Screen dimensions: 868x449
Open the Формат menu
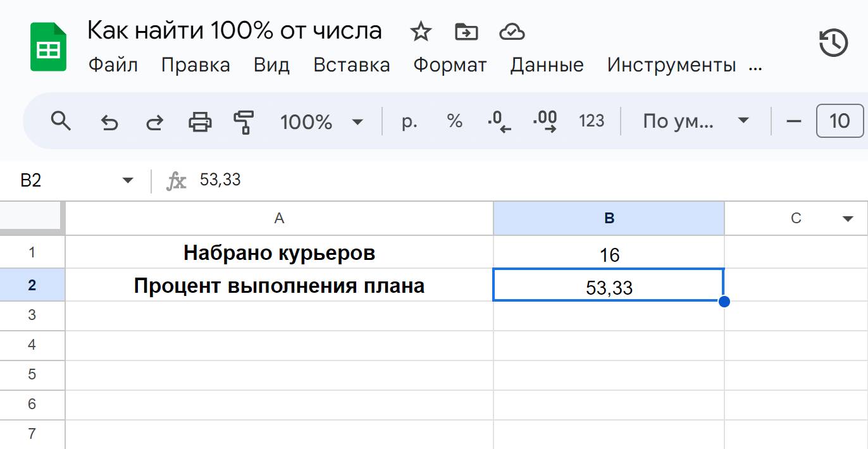[x=450, y=65]
